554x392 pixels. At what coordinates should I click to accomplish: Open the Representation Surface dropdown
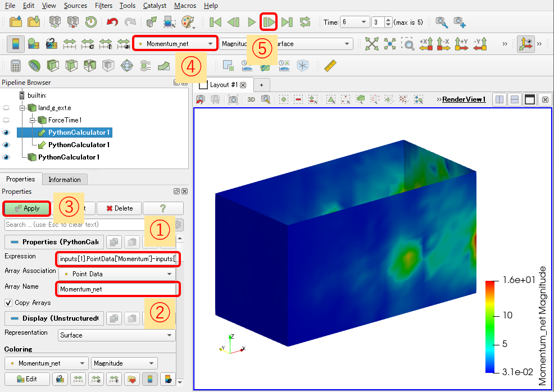[117, 335]
